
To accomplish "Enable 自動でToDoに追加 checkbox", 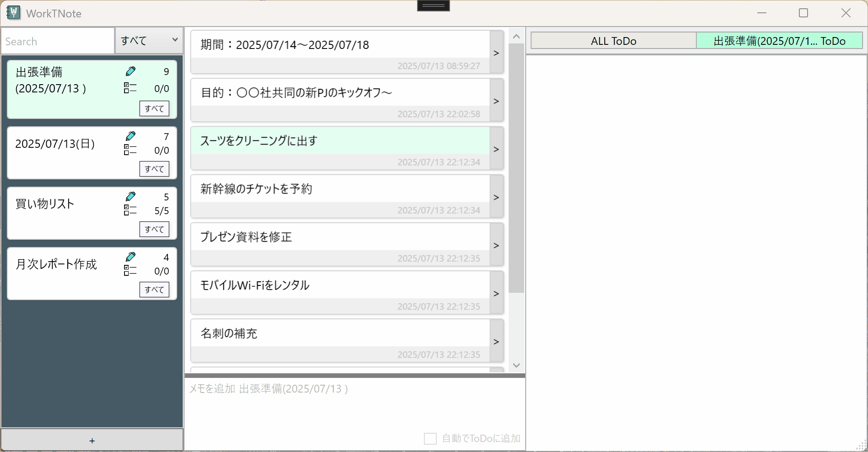I will pyautogui.click(x=430, y=438).
